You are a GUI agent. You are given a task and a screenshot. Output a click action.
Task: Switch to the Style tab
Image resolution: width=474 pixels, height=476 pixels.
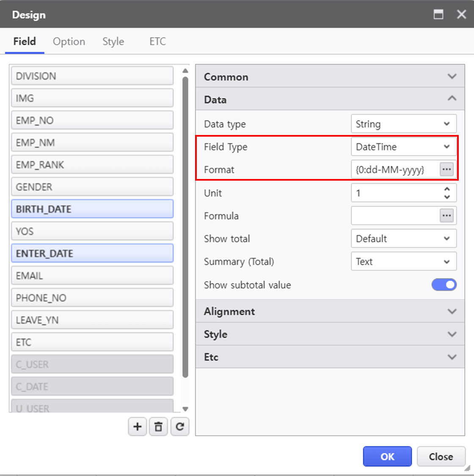point(113,41)
